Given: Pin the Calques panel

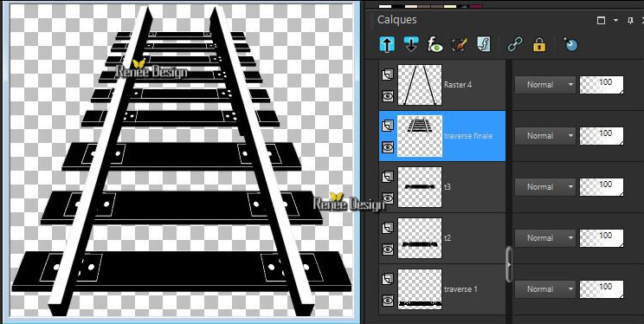Looking at the screenshot, I should 630,21.
